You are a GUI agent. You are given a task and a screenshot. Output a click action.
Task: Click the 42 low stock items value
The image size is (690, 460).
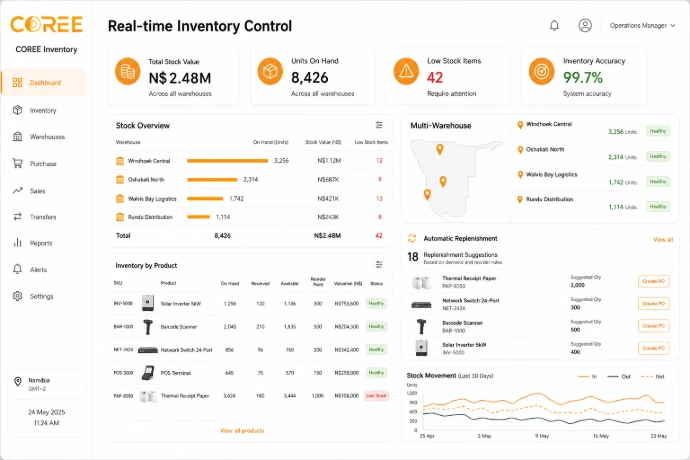coord(435,77)
